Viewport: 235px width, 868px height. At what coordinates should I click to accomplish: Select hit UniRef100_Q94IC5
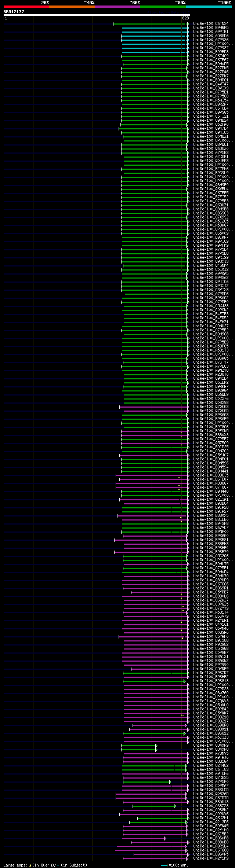point(211,133)
